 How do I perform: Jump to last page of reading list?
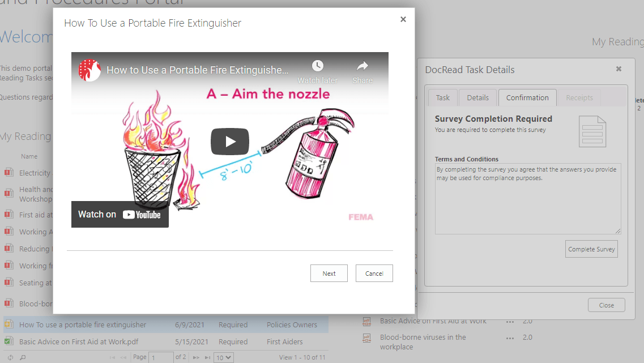tap(208, 357)
